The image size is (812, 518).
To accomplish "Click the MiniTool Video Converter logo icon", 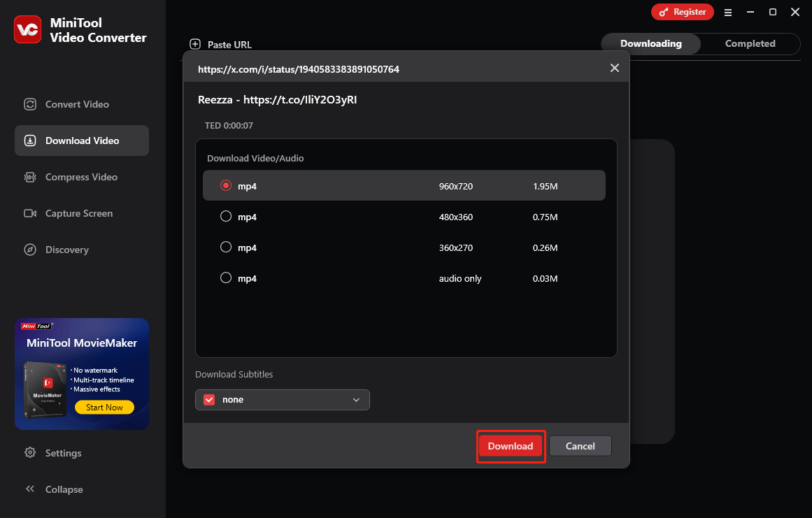I will click(x=27, y=29).
